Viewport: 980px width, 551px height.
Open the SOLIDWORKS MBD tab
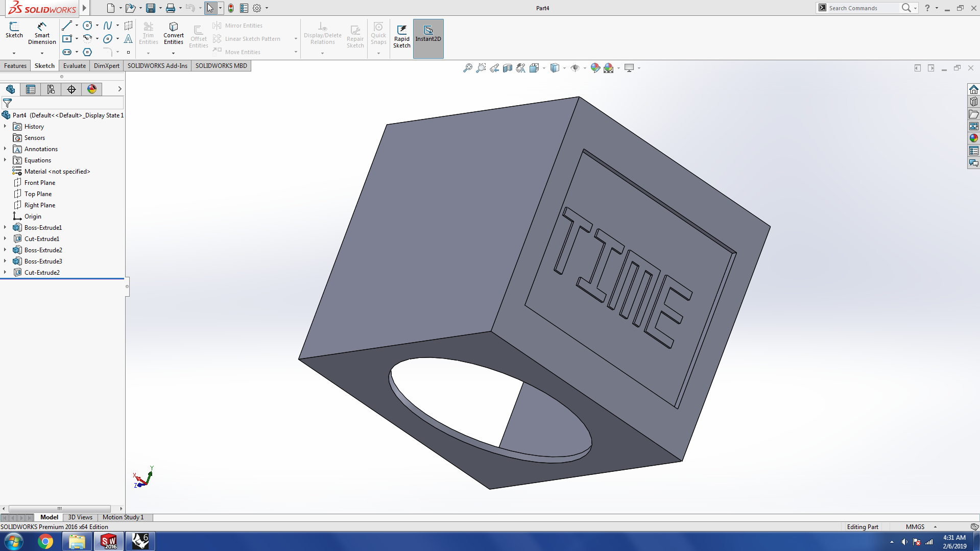pos(221,66)
